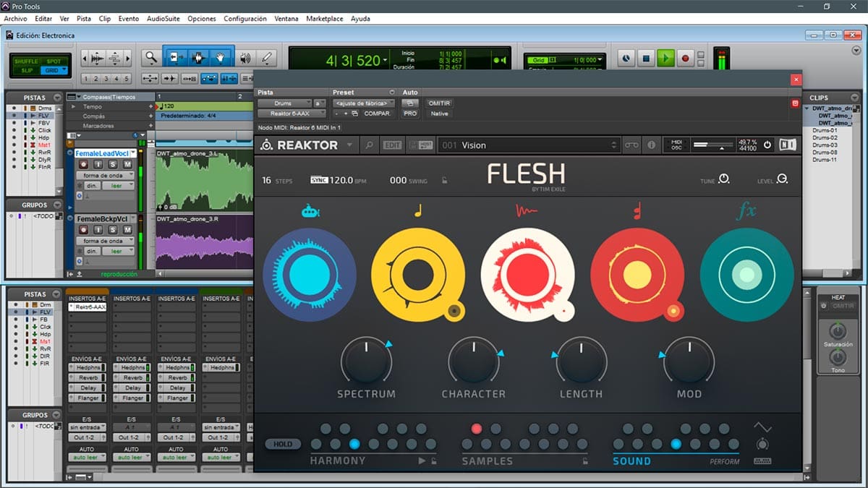868x488 pixels.
Task: Open the Configuración menu
Action: pos(245,18)
